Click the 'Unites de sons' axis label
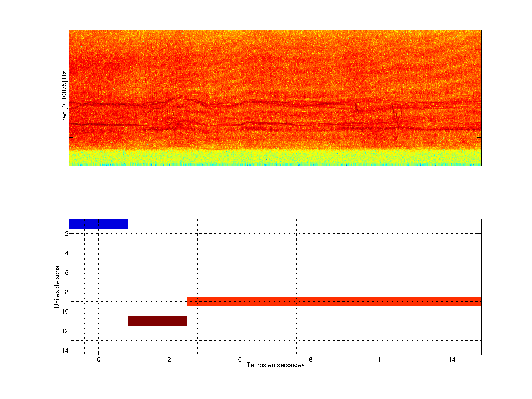 point(57,287)
